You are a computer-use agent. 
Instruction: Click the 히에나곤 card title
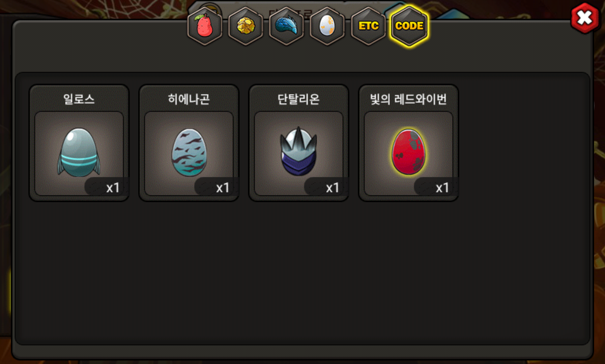(x=189, y=99)
